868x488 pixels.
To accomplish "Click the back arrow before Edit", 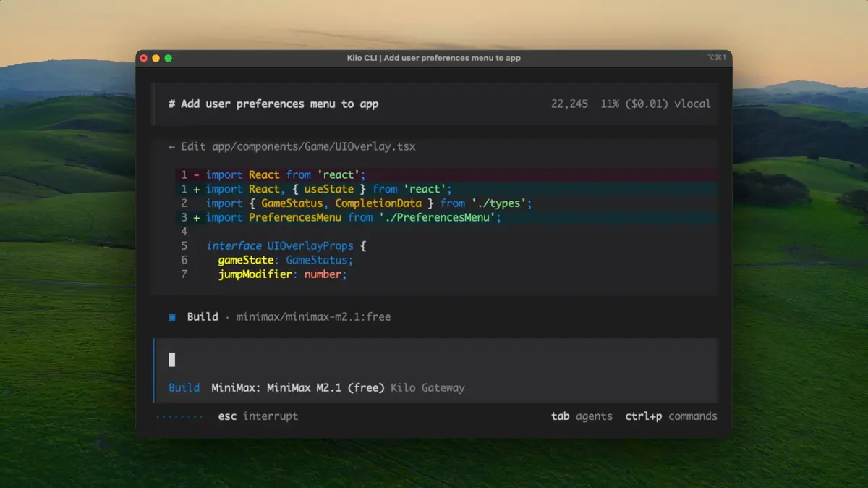I will 172,146.
